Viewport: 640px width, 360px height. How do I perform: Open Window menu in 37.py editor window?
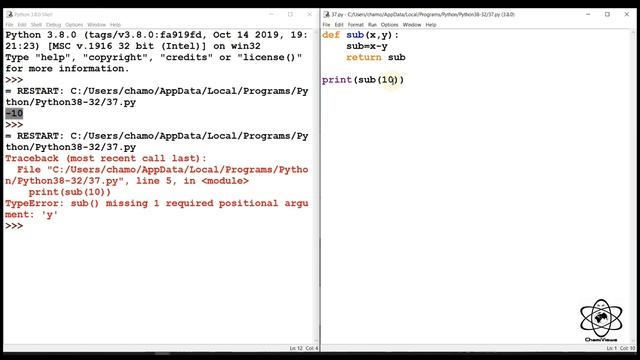coord(412,25)
